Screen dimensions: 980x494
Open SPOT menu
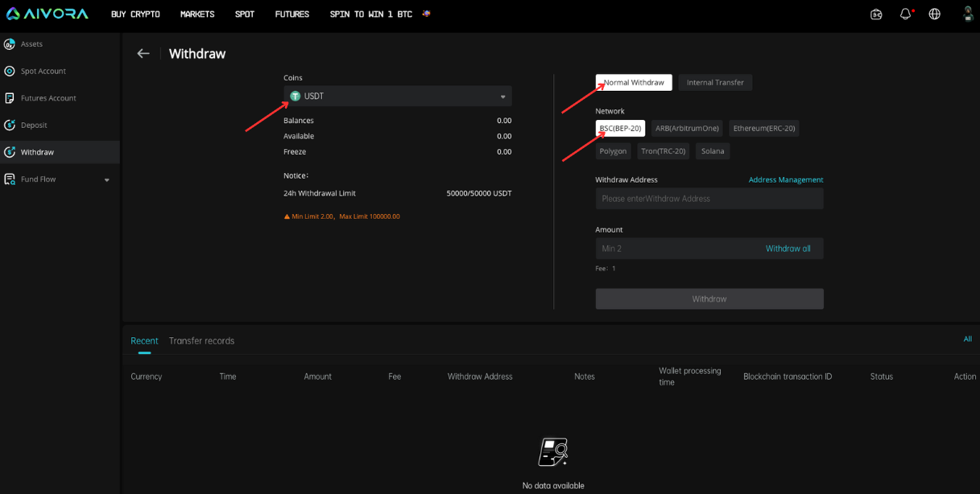(245, 14)
